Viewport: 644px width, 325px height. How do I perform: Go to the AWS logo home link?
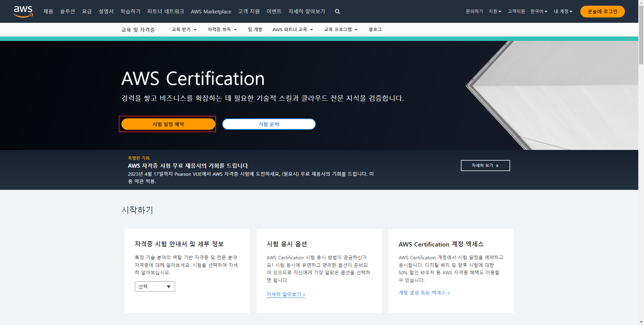click(23, 11)
